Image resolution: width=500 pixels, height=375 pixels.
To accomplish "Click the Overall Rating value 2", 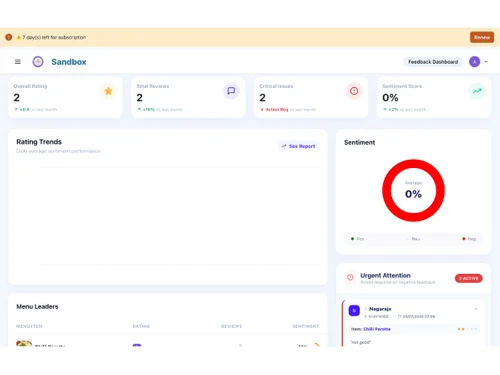I will click(x=17, y=98).
